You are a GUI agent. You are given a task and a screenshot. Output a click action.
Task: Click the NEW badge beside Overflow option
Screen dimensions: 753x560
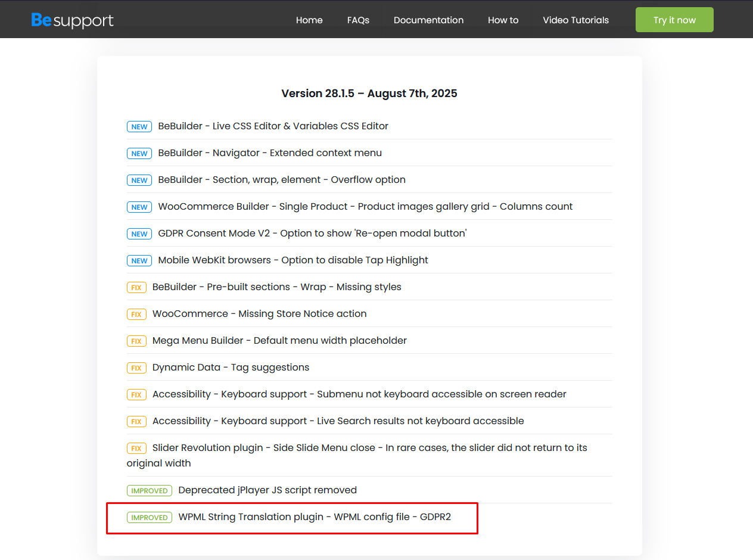pos(139,181)
